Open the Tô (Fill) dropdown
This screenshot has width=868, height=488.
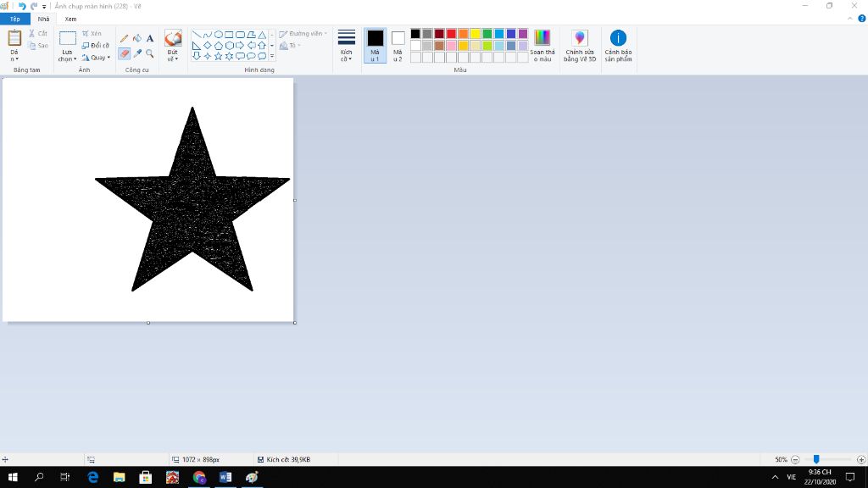[290, 46]
